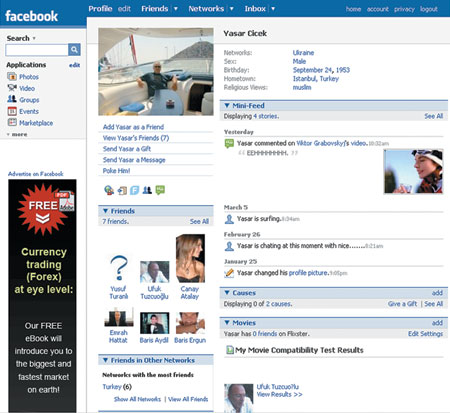Open Canay Atalay's friend thumbnail

click(190, 258)
